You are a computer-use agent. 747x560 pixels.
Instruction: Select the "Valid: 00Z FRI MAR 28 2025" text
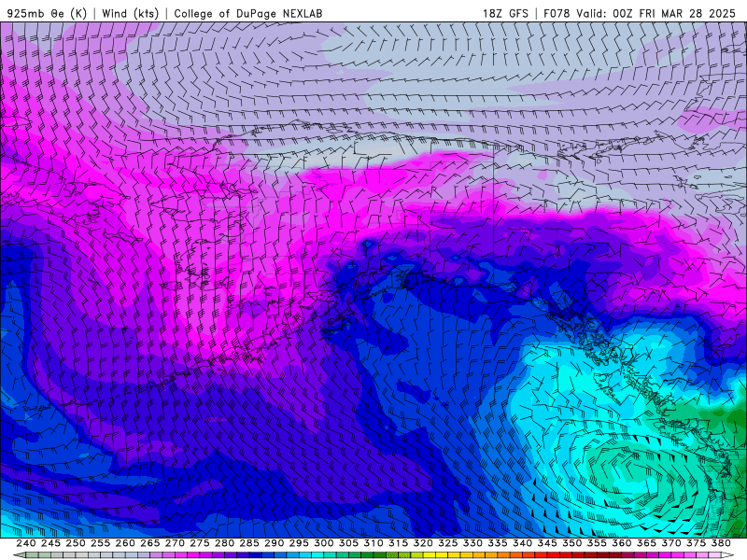coord(656,13)
